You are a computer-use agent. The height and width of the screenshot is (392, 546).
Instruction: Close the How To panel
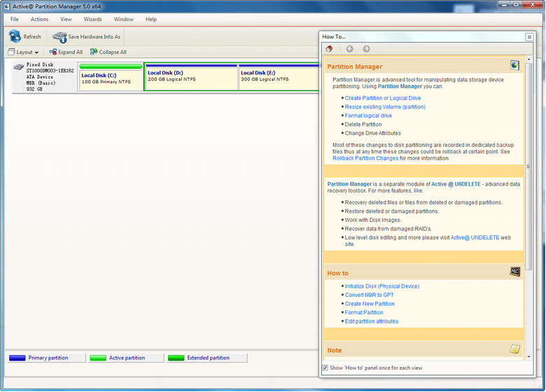(529, 36)
